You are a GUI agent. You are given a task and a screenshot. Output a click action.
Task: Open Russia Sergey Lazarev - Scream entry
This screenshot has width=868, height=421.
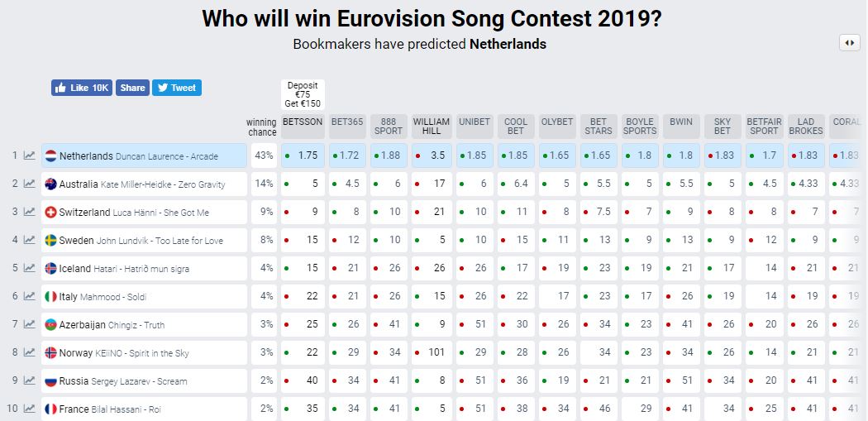[145, 381]
